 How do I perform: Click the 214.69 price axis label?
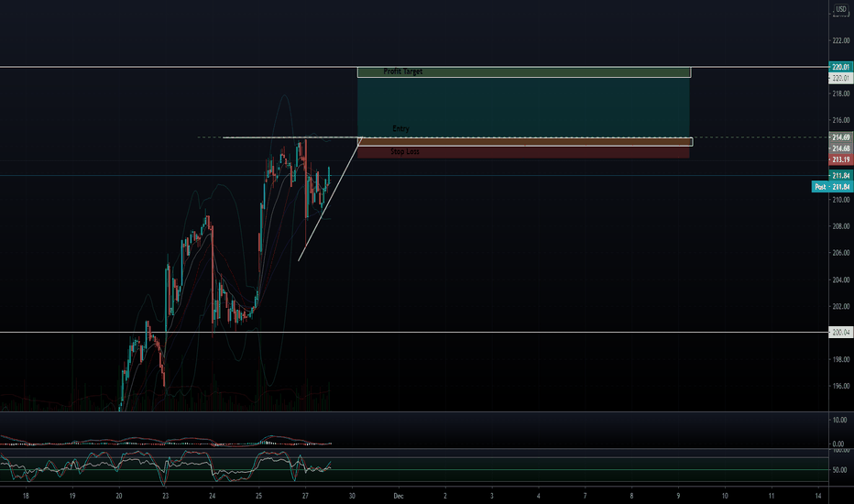click(x=841, y=137)
